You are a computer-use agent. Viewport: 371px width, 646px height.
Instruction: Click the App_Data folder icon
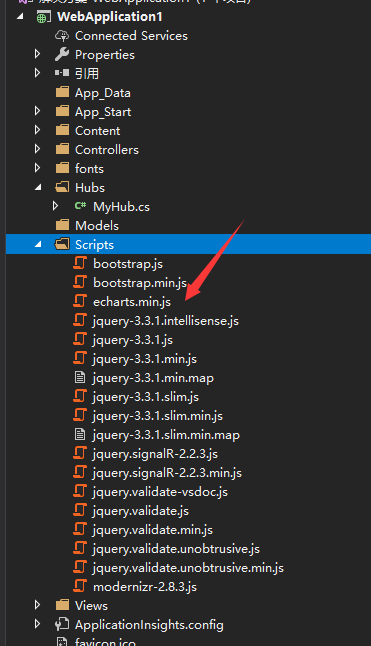(x=62, y=92)
